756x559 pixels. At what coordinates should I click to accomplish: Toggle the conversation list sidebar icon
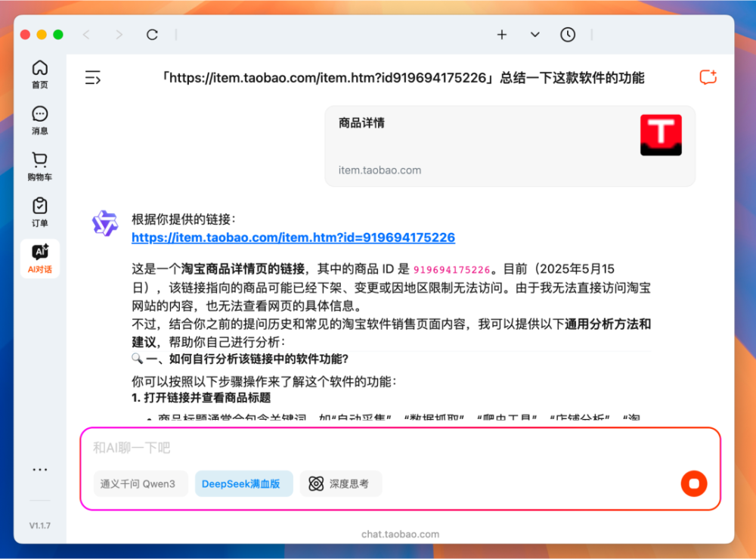point(92,78)
